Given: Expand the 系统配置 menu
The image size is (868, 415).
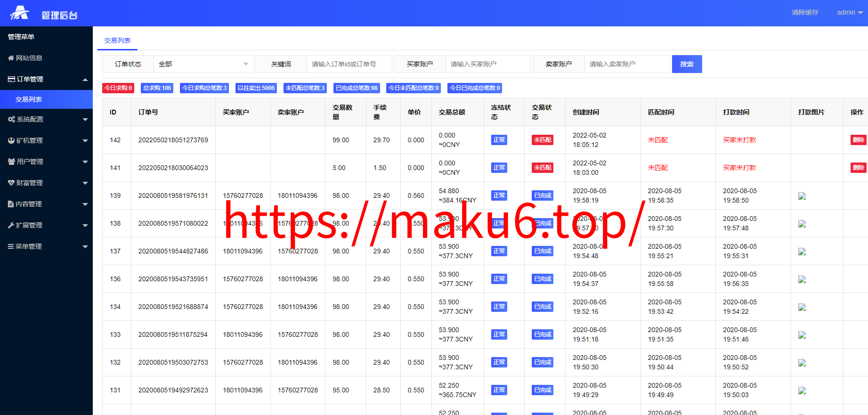Looking at the screenshot, I should (46, 119).
